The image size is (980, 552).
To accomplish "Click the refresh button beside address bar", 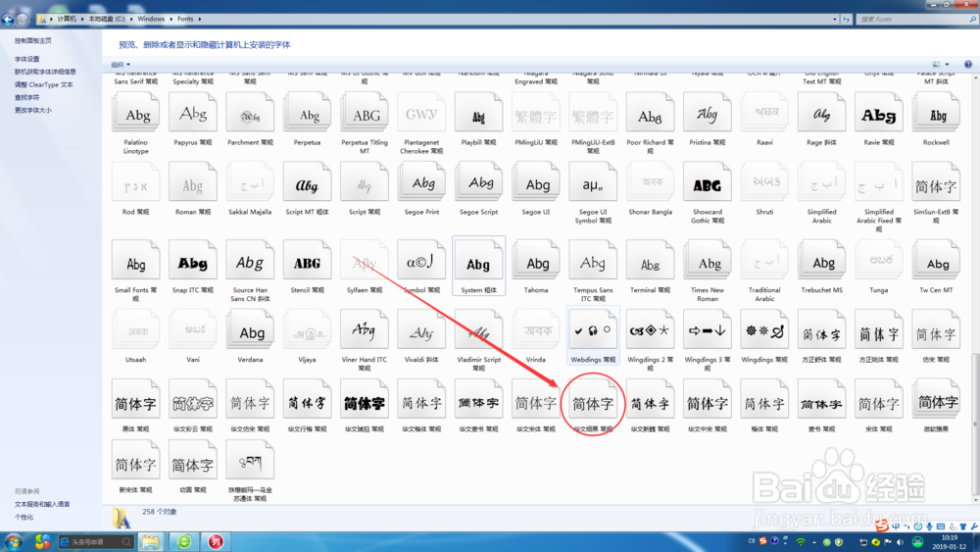I will click(847, 20).
